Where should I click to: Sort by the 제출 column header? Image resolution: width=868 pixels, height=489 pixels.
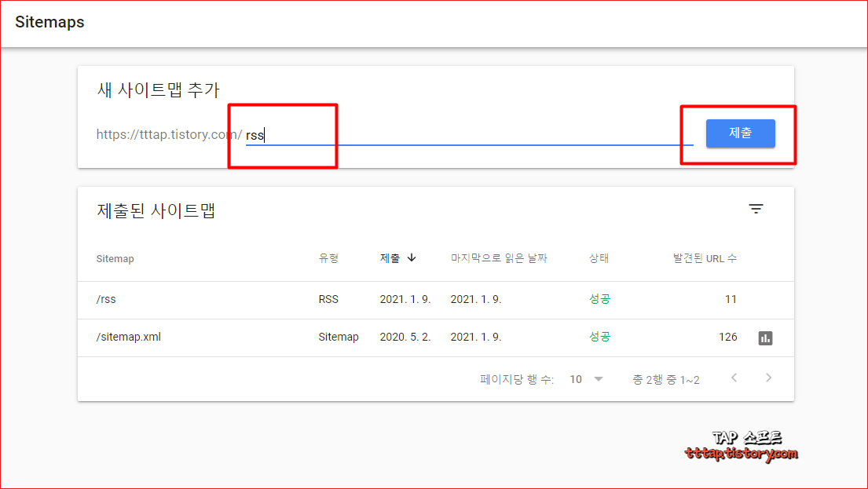click(390, 258)
